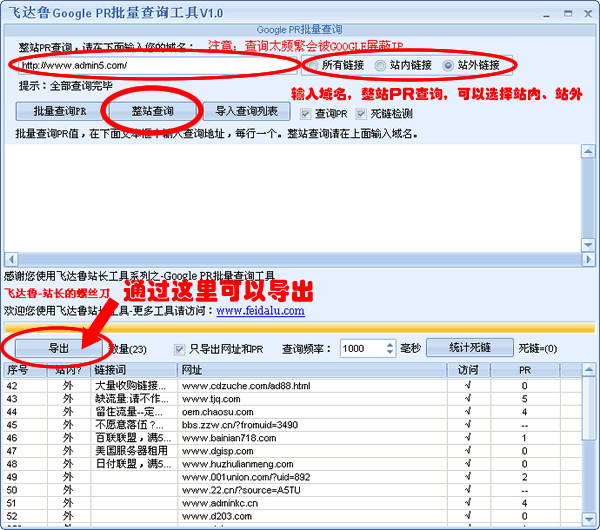Sort by the 序号 column header

25,370
